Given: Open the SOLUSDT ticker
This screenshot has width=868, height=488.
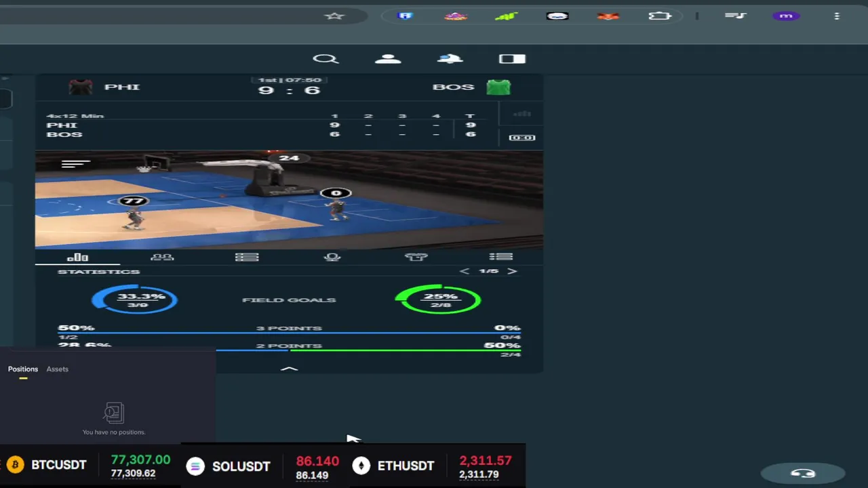Looking at the screenshot, I should click(x=241, y=466).
